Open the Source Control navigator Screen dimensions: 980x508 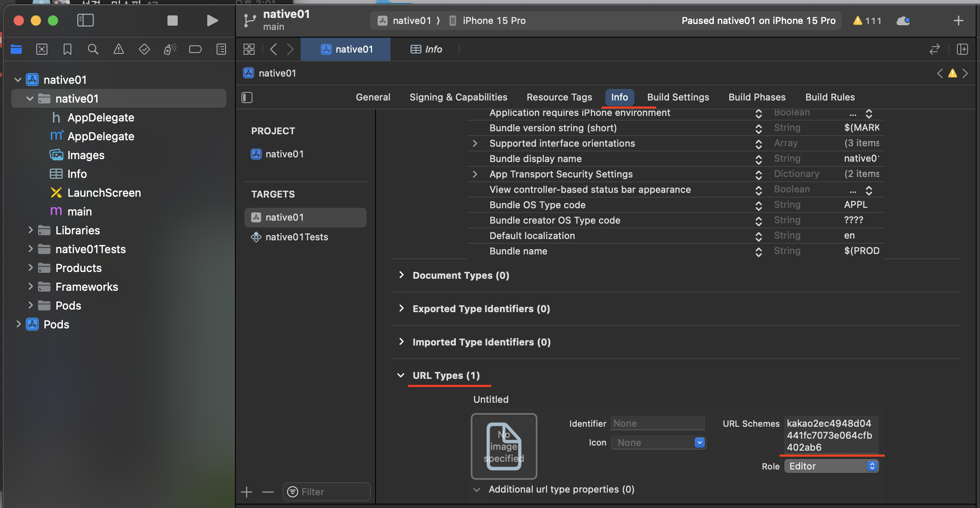click(x=42, y=50)
